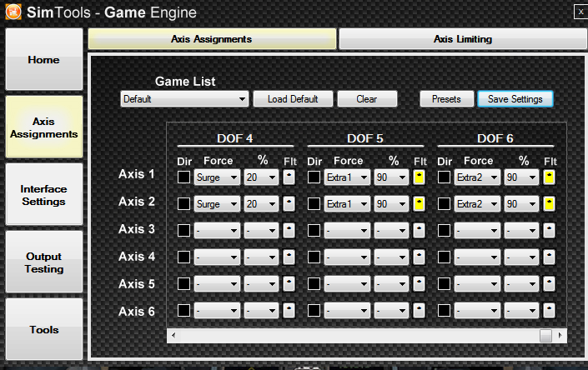The image size is (588, 370).
Task: Close the Game Engine window
Action: pos(580,12)
